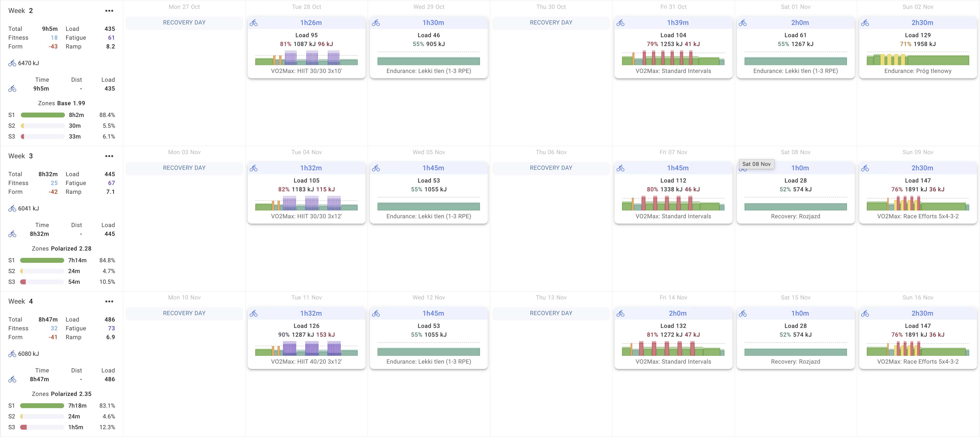Click bike icon beside Week 2 6470 kJ
Viewport: 980px width, 437px height.
pos(12,63)
